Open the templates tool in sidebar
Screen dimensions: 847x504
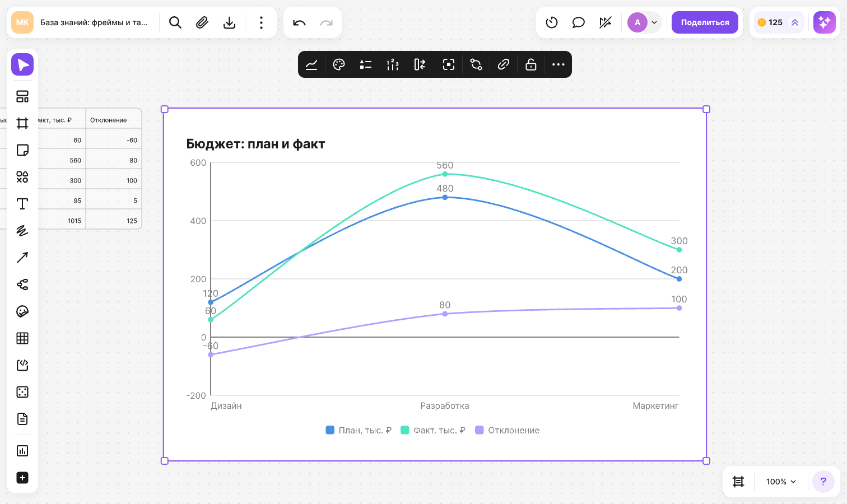(x=22, y=96)
